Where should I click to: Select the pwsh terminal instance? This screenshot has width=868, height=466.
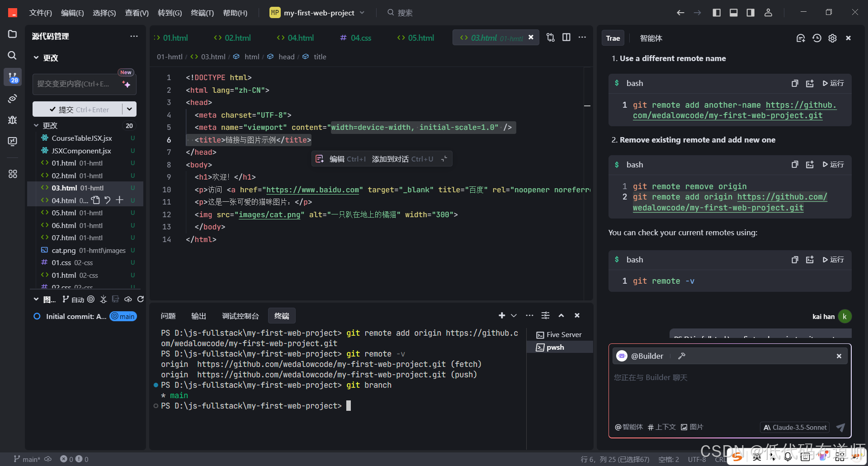[x=560, y=347]
